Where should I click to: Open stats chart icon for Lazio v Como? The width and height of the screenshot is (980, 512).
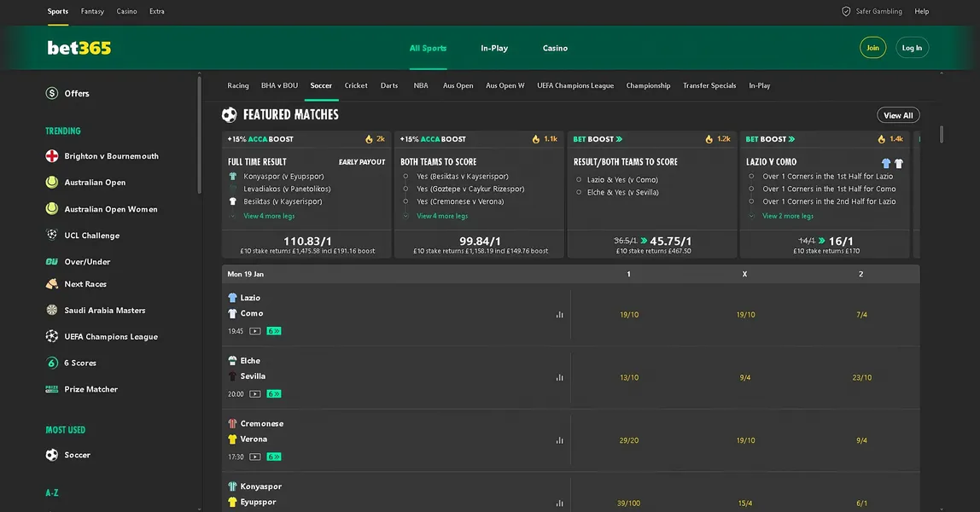click(x=559, y=314)
